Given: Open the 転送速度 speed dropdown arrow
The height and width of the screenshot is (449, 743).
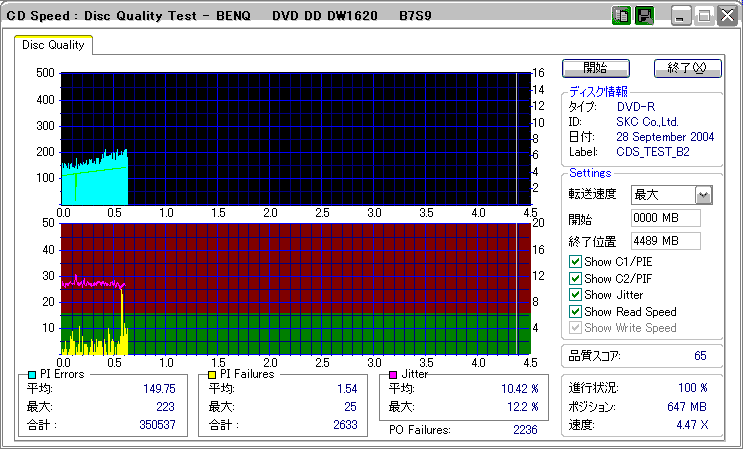Looking at the screenshot, I should click(x=704, y=195).
